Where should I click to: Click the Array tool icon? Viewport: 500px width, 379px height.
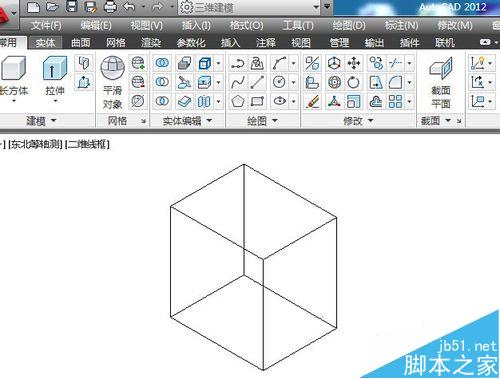click(395, 101)
